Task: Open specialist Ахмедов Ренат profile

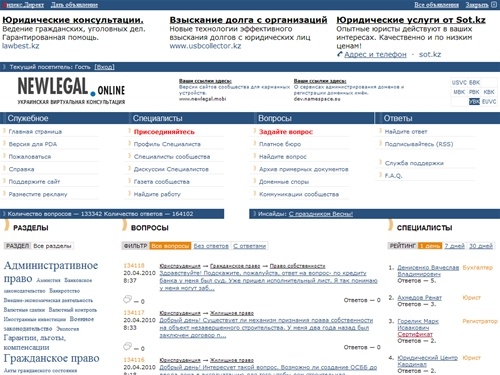Action: [x=419, y=297]
